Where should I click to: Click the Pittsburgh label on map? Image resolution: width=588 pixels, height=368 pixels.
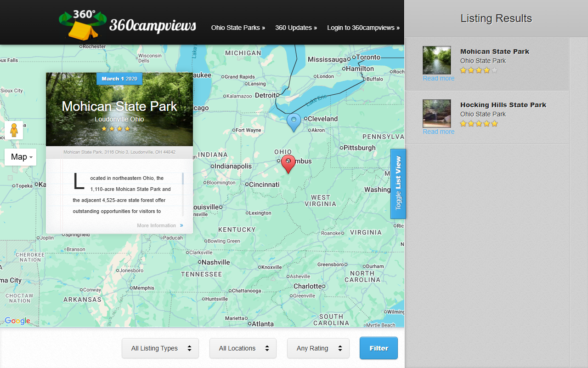click(360, 148)
